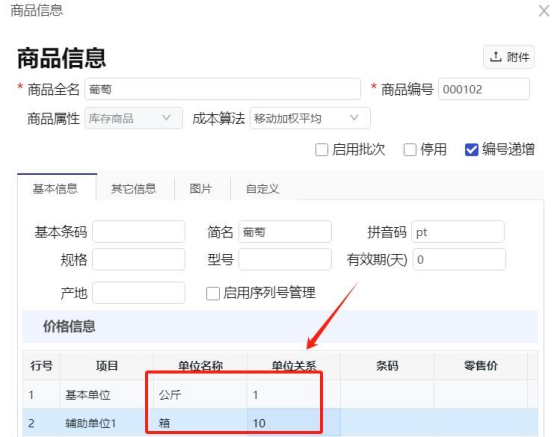Screen dimensions: 554x437
Task: Click the 商品全名 input field
Action: coord(223,89)
